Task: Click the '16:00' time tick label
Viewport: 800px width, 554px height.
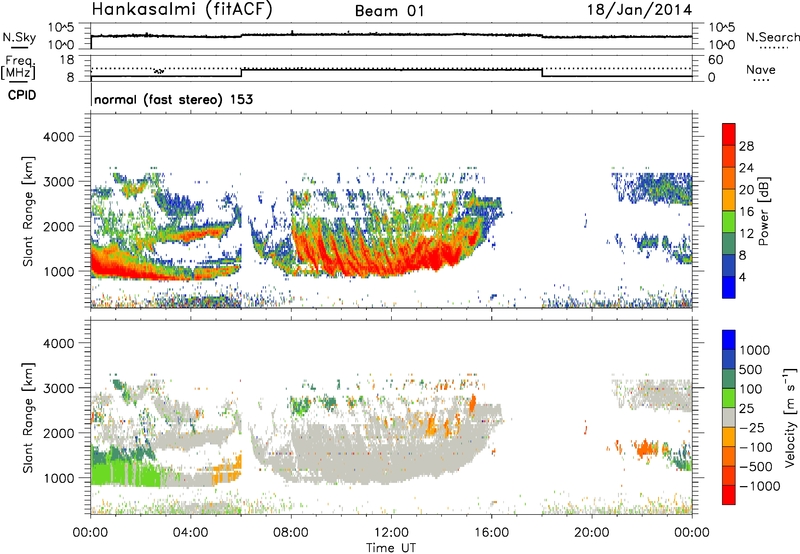Action: (491, 533)
